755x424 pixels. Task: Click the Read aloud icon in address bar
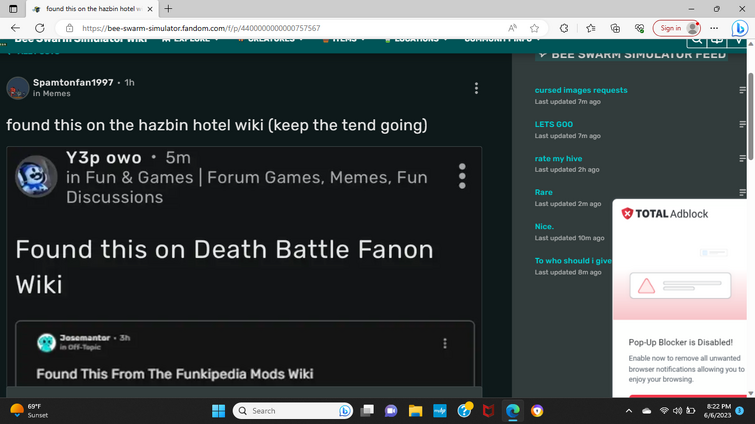coord(512,28)
